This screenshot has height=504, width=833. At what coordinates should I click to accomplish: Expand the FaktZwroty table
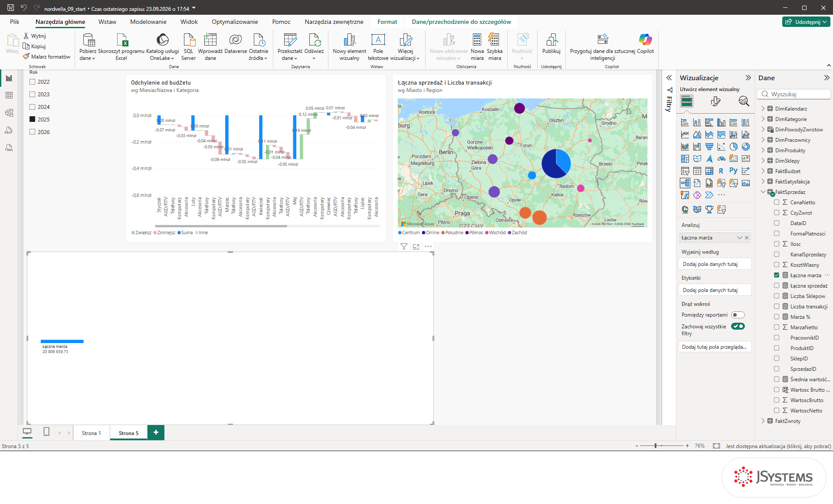coord(763,421)
